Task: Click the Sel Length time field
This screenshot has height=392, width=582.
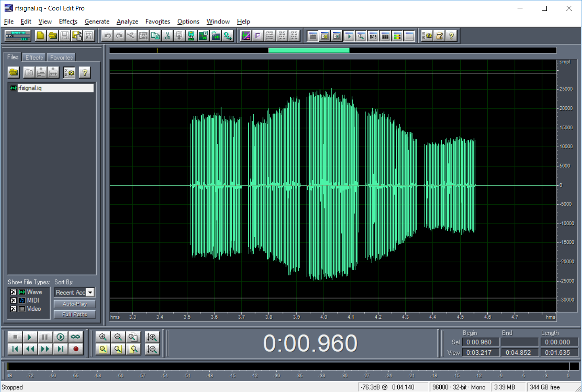Action: coord(559,342)
